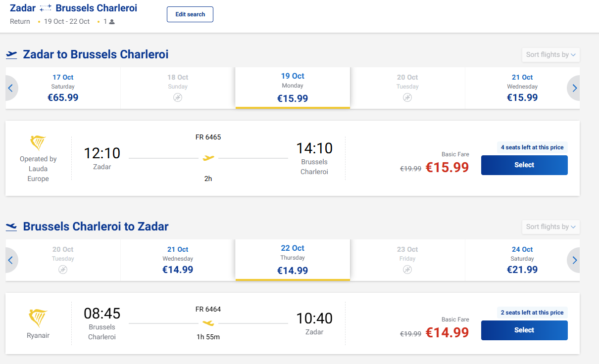Click the no-flight icon under 23 Oct

pyautogui.click(x=407, y=270)
